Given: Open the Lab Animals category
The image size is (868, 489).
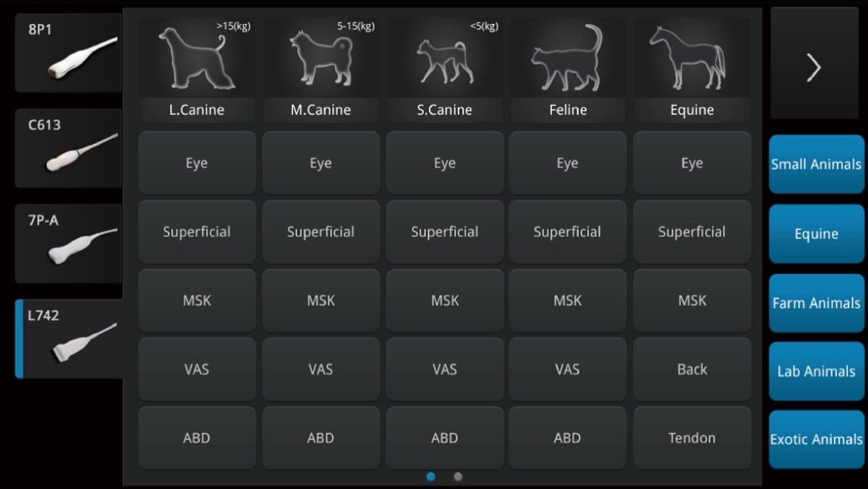Looking at the screenshot, I should (816, 371).
